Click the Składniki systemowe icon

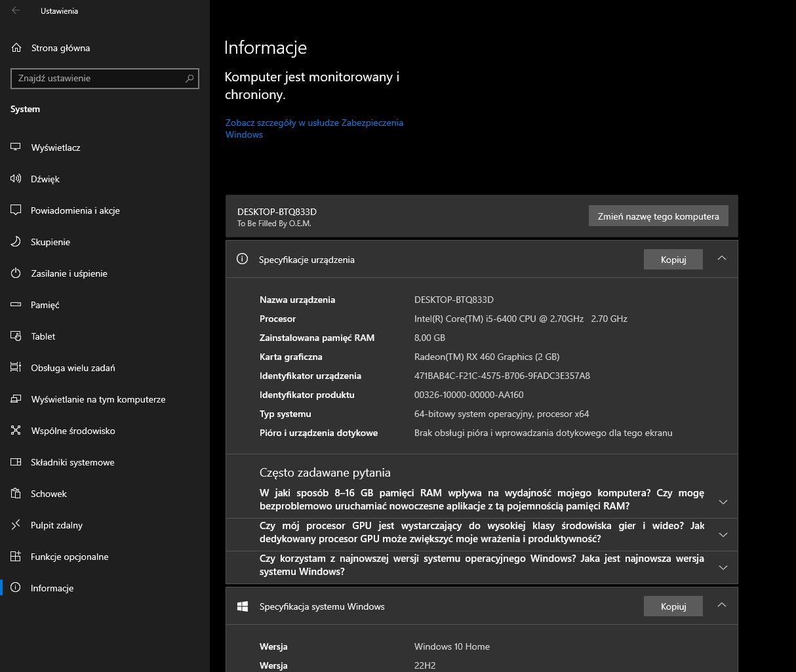[x=16, y=462]
